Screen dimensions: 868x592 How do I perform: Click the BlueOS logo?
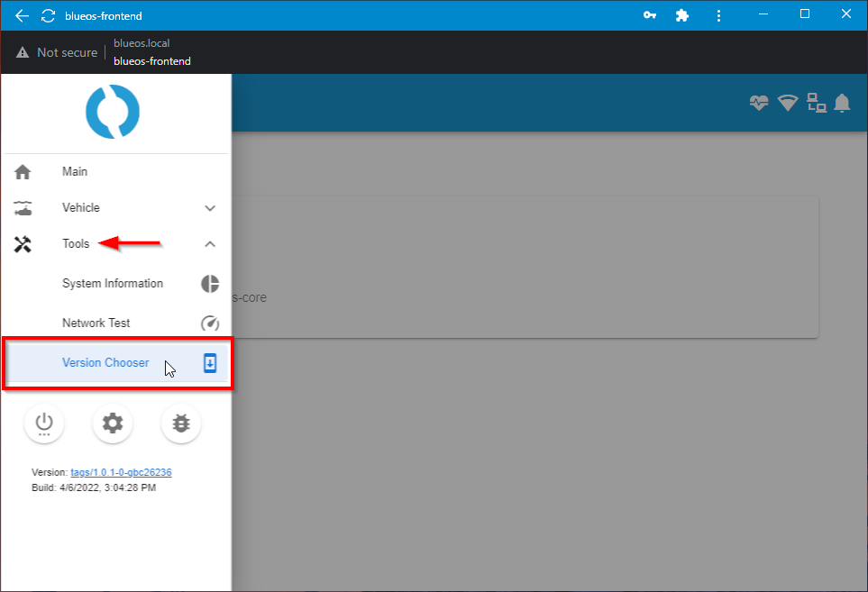pos(112,111)
